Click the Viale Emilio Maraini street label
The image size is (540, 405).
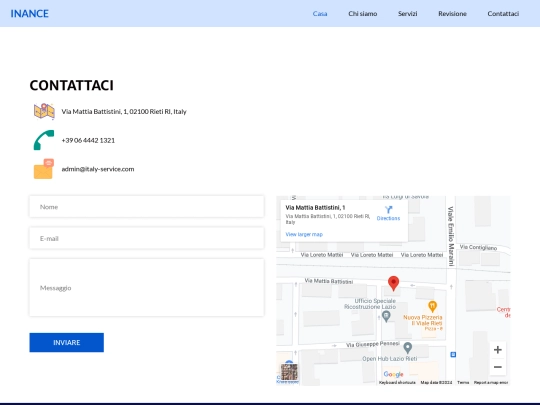pos(451,236)
